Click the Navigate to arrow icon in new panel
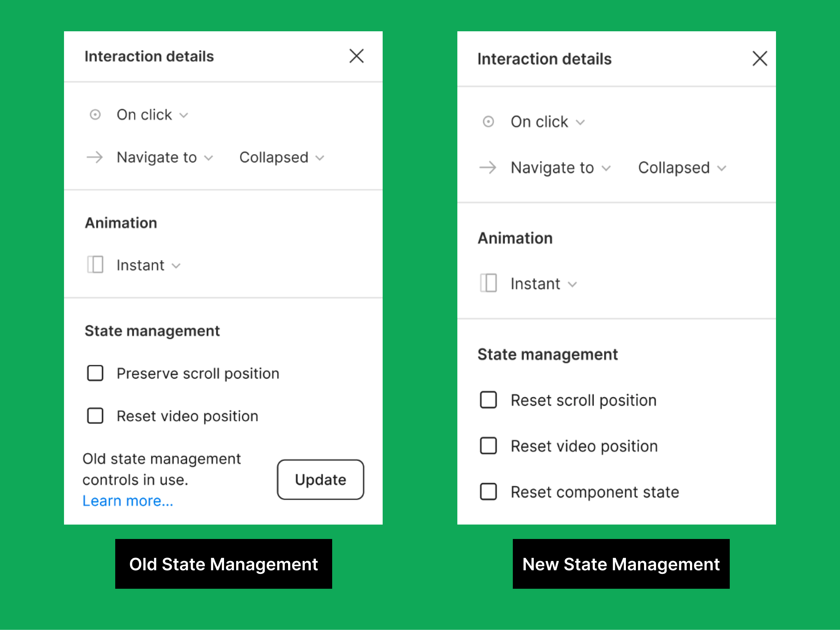This screenshot has width=840, height=630. coord(488,167)
